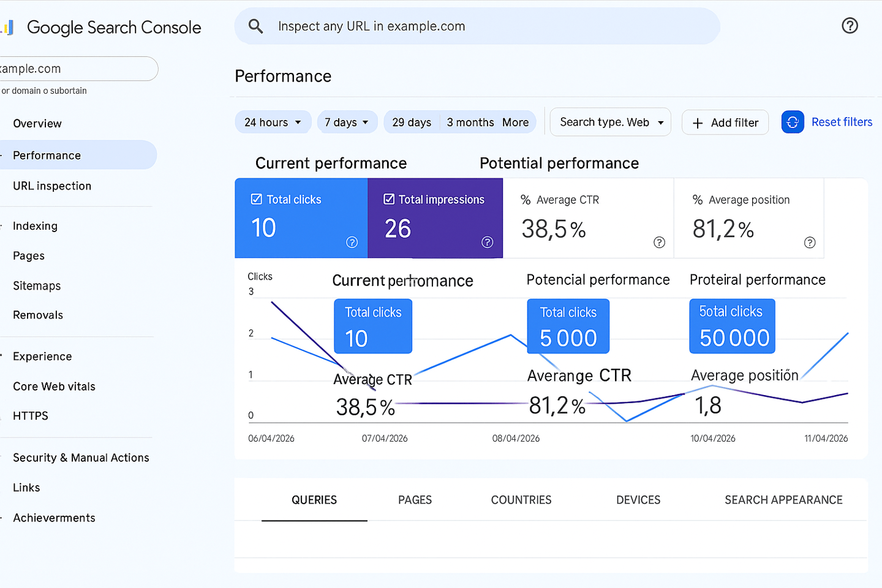Image resolution: width=882 pixels, height=588 pixels.
Task: Click the help icon in Average CTR card
Action: [x=660, y=242]
